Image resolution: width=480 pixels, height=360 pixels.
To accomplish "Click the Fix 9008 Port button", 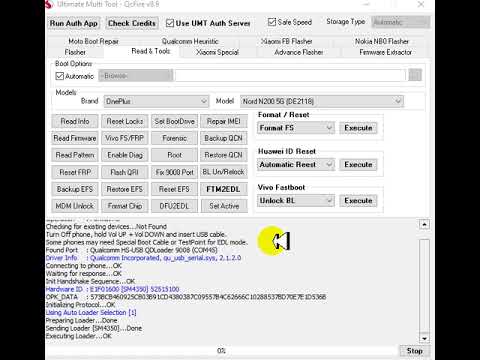I will click(x=174, y=172).
